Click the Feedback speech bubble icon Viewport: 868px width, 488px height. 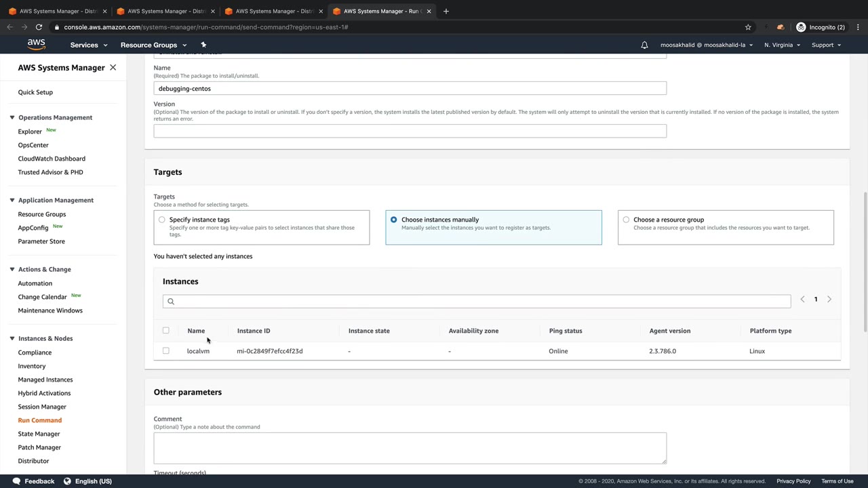pyautogui.click(x=15, y=481)
